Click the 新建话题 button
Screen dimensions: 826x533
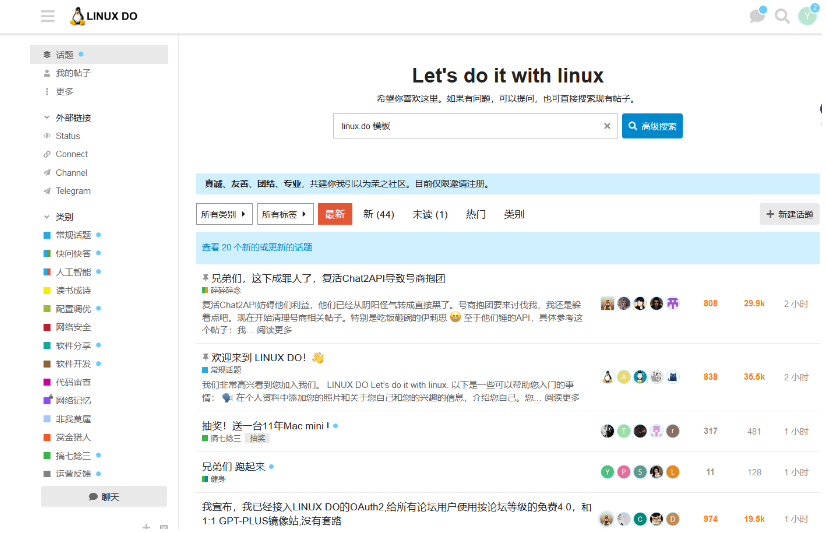pos(789,214)
